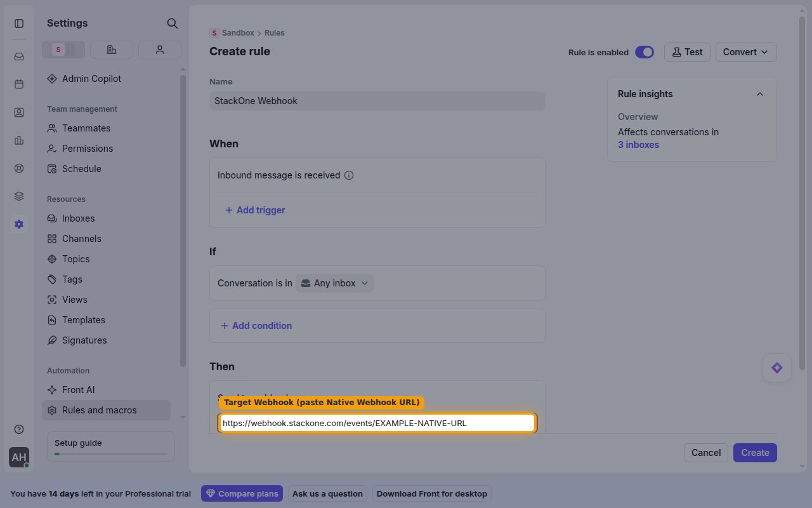Click the Rules breadcrumb
Image resolution: width=812 pixels, height=508 pixels.
275,33
